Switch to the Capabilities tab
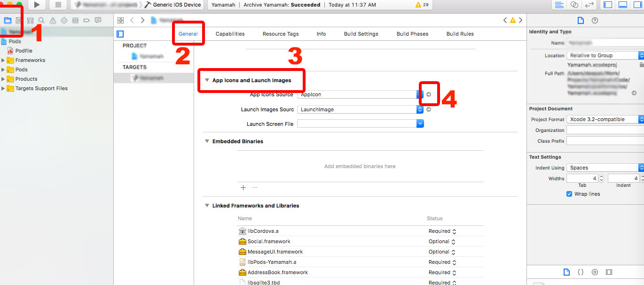The height and width of the screenshot is (285, 644). tap(230, 34)
